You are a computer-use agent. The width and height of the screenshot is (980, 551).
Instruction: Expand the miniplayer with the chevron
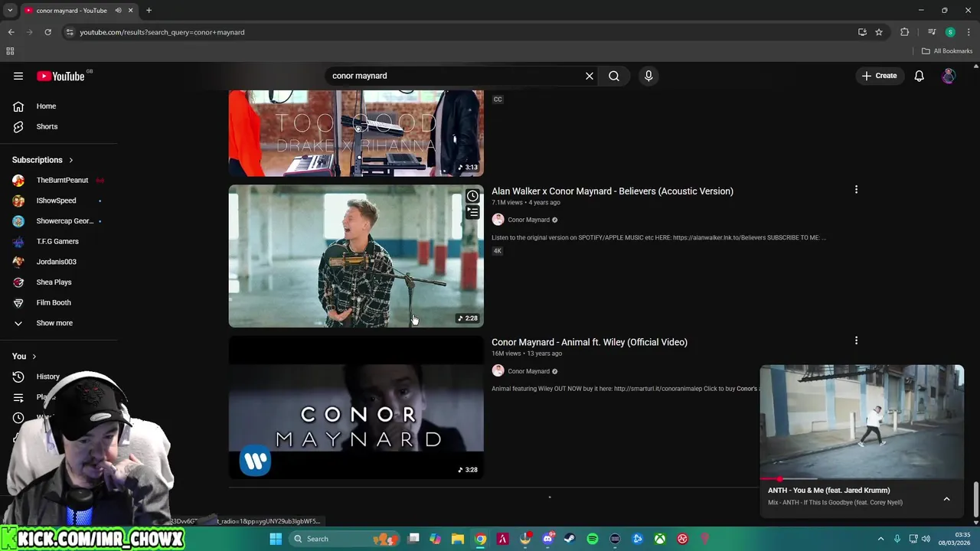[946, 499]
